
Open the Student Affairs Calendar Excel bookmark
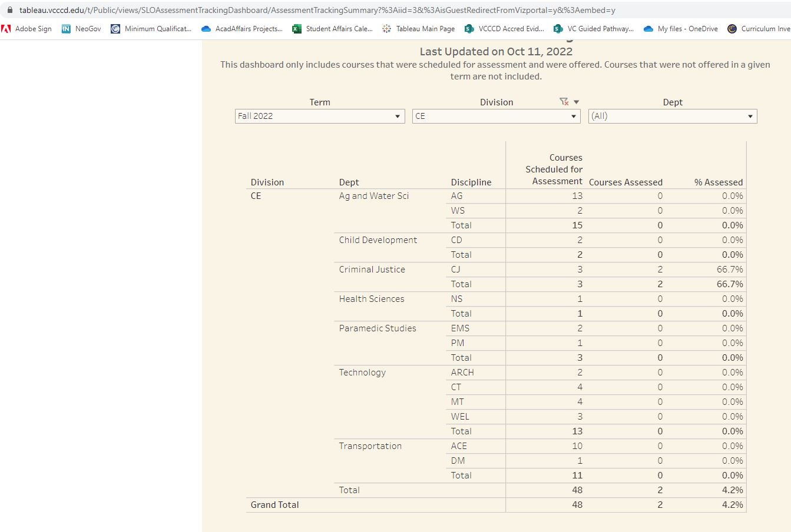coord(333,29)
